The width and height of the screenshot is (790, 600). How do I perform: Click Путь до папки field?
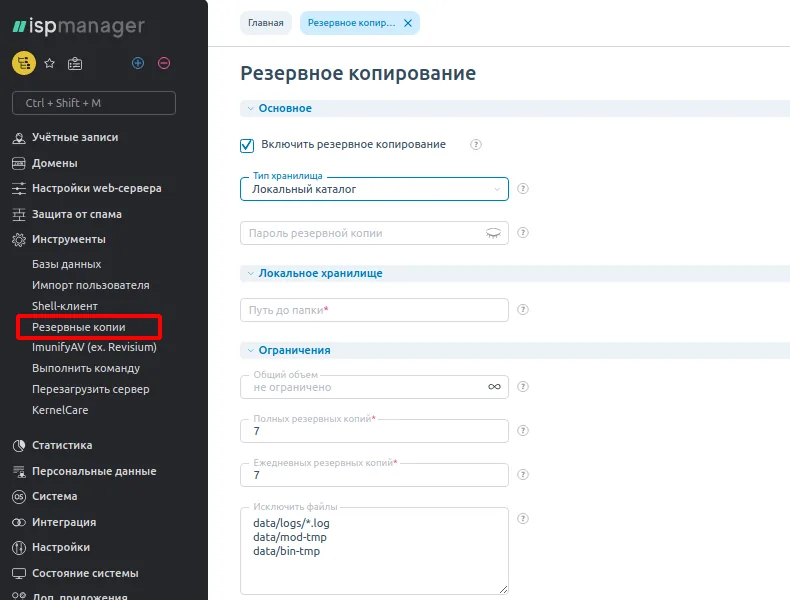pos(374,310)
